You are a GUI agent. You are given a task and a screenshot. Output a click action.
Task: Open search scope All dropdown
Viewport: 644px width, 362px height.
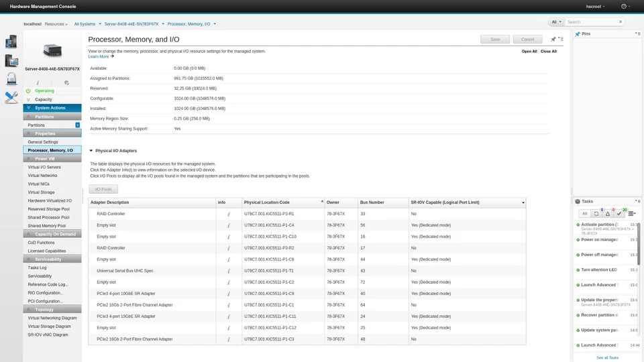[556, 21]
